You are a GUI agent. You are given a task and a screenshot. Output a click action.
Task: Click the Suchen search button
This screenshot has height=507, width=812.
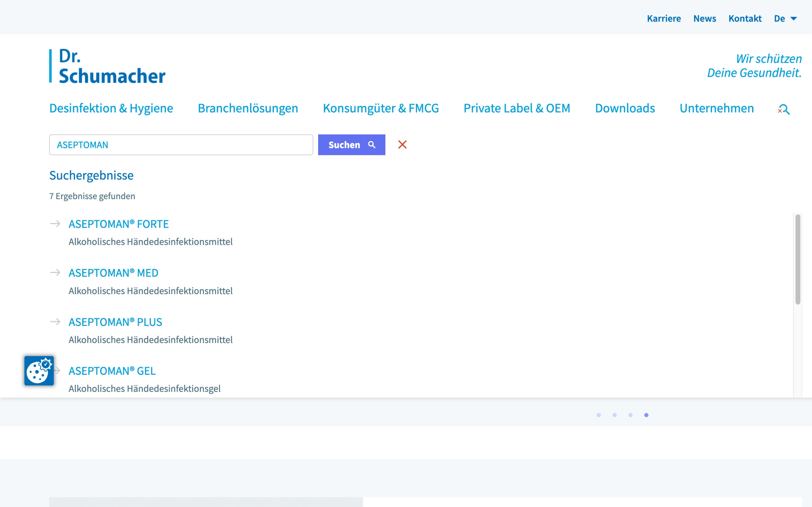pyautogui.click(x=351, y=145)
